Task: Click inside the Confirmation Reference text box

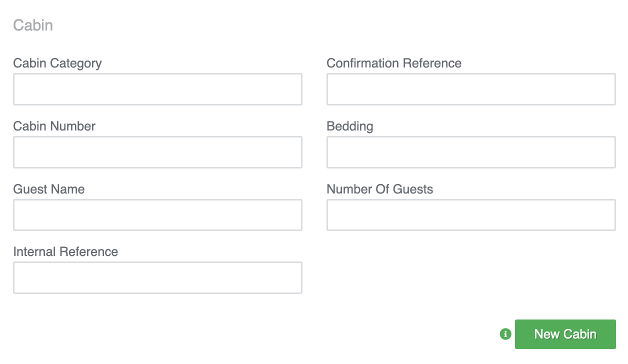Action: 471,89
